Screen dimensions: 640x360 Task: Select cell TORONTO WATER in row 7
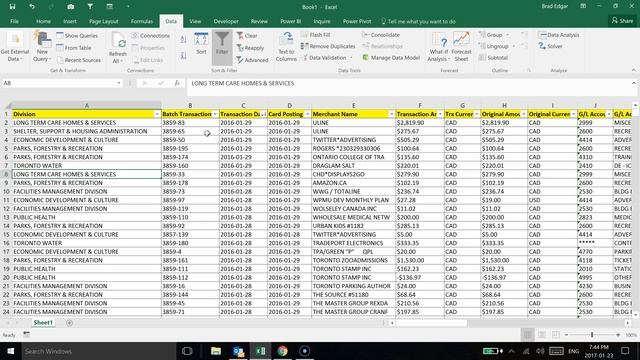pos(87,166)
